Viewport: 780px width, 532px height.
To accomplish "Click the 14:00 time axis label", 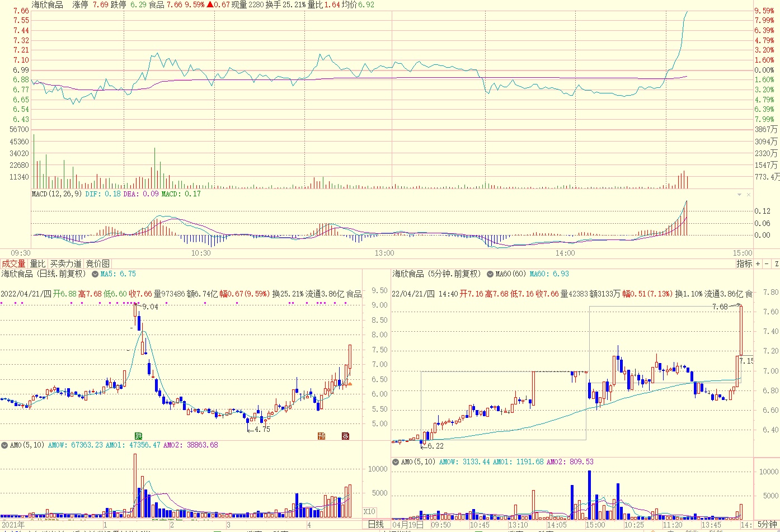I will (565, 253).
